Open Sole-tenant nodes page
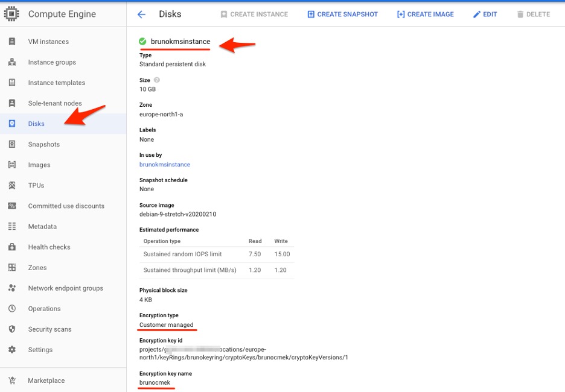This screenshot has width=565, height=392. pyautogui.click(x=54, y=103)
